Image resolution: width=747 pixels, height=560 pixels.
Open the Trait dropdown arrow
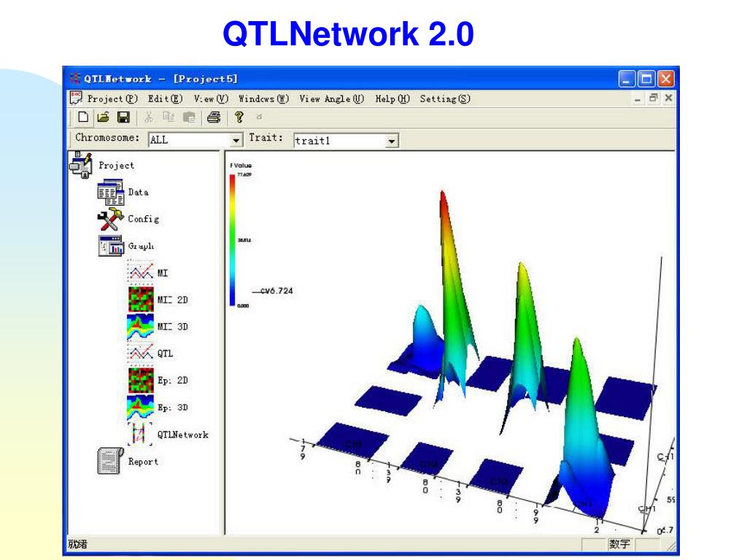point(391,141)
